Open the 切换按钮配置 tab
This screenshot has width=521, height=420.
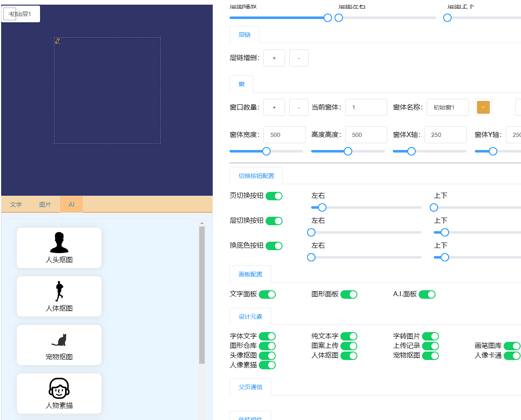[256, 176]
